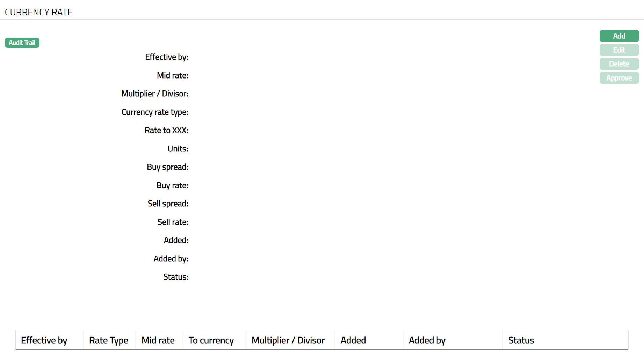Click Multiplier / Divisor column header
The width and height of the screenshot is (644, 355).
tap(288, 340)
